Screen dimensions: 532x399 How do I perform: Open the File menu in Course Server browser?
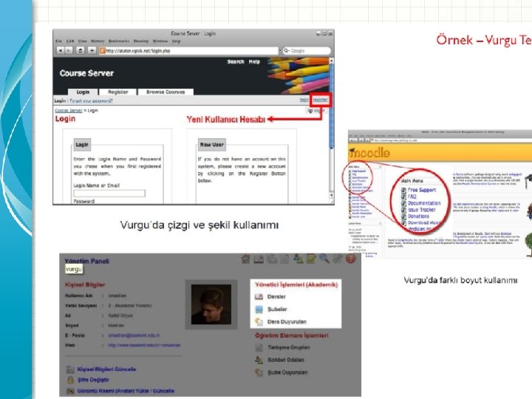click(58, 41)
